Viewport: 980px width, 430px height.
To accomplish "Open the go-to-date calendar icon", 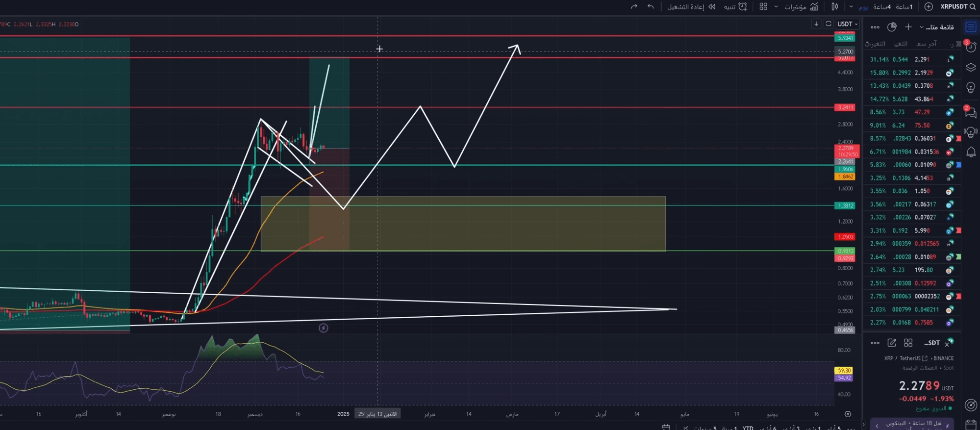I will [665, 428].
